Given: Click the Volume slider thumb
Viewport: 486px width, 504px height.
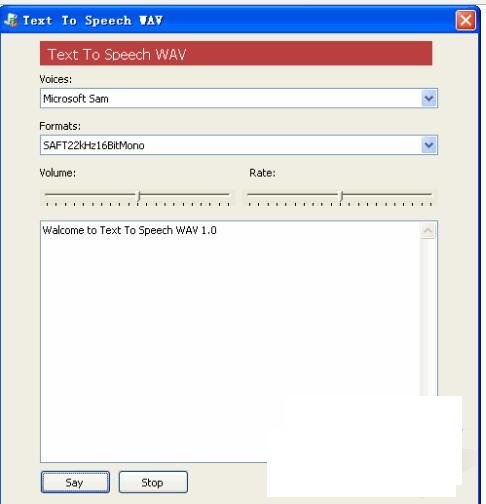Looking at the screenshot, I should pos(139,196).
